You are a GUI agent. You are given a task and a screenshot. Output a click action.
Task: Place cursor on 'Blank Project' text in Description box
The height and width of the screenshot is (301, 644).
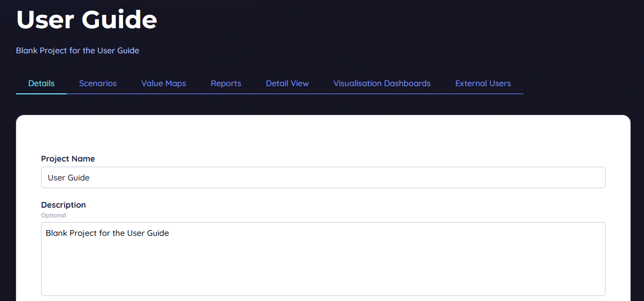pos(70,233)
